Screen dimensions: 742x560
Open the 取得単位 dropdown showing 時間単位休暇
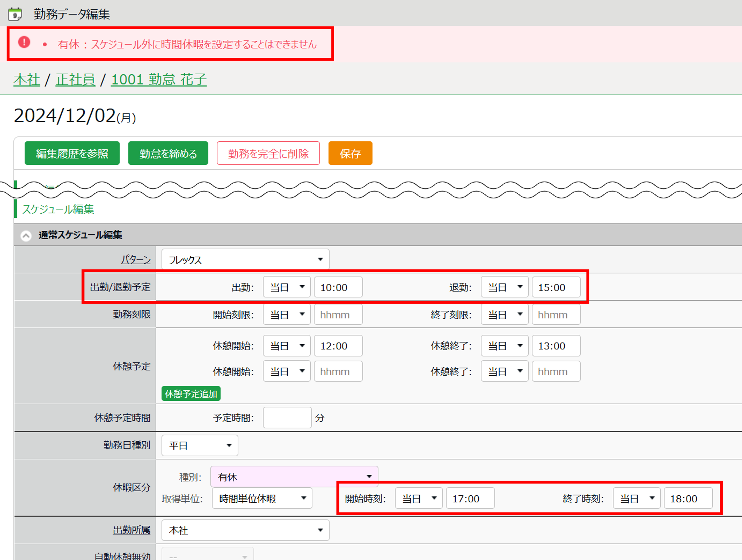point(262,498)
